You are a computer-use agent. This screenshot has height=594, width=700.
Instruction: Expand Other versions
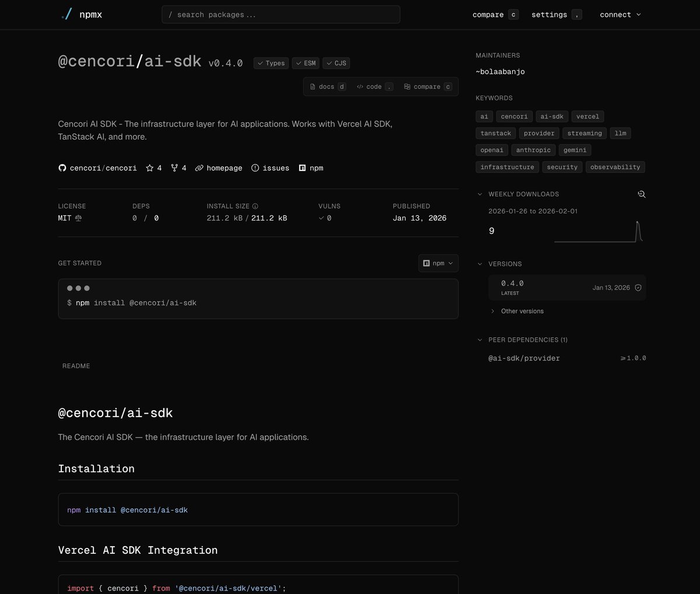(517, 311)
